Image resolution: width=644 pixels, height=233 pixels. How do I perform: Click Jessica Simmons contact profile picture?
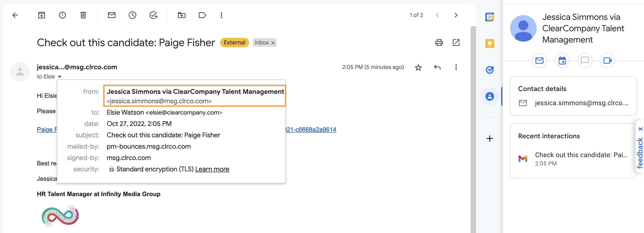pyautogui.click(x=523, y=28)
